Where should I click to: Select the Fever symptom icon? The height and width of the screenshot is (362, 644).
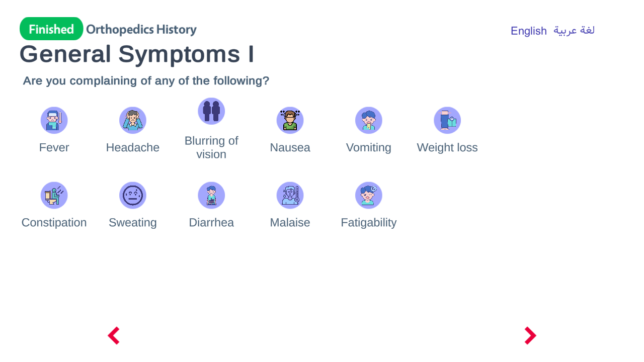54,120
